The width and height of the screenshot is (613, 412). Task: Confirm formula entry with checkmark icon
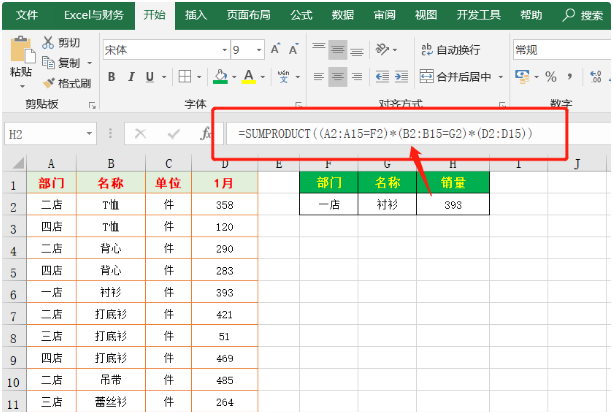pos(173,134)
